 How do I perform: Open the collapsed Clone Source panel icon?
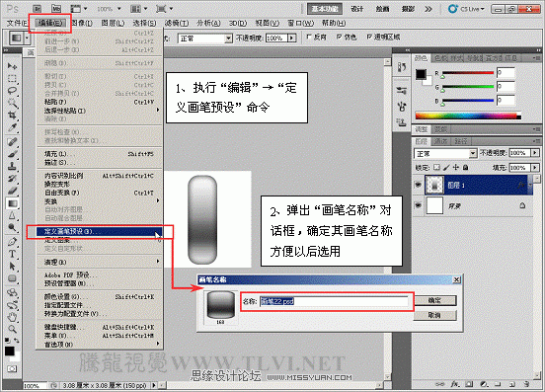402,122
